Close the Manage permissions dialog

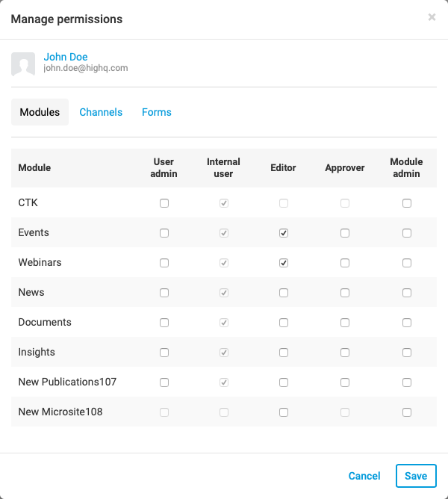click(x=432, y=17)
